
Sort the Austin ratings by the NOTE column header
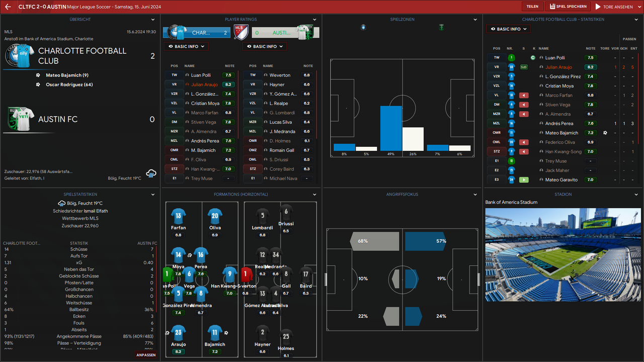tap(308, 66)
